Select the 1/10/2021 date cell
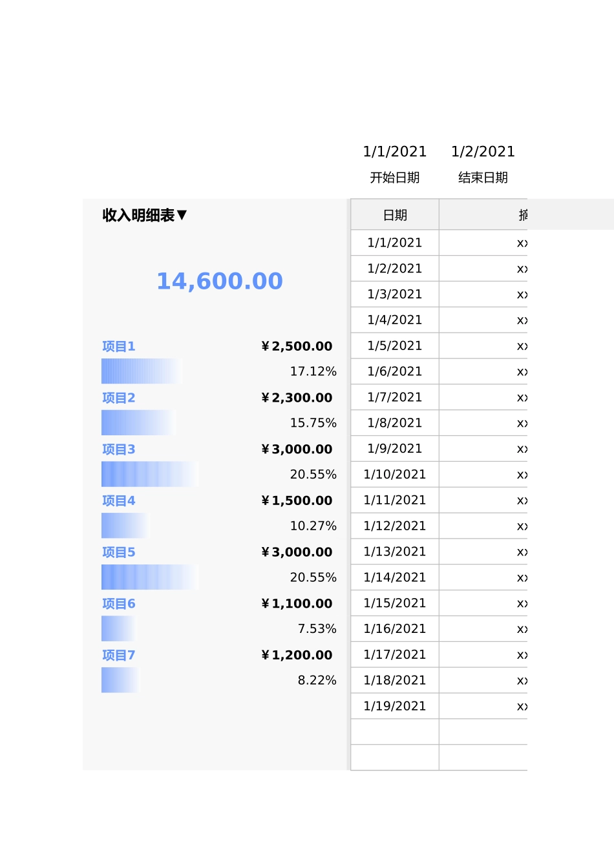 click(395, 475)
